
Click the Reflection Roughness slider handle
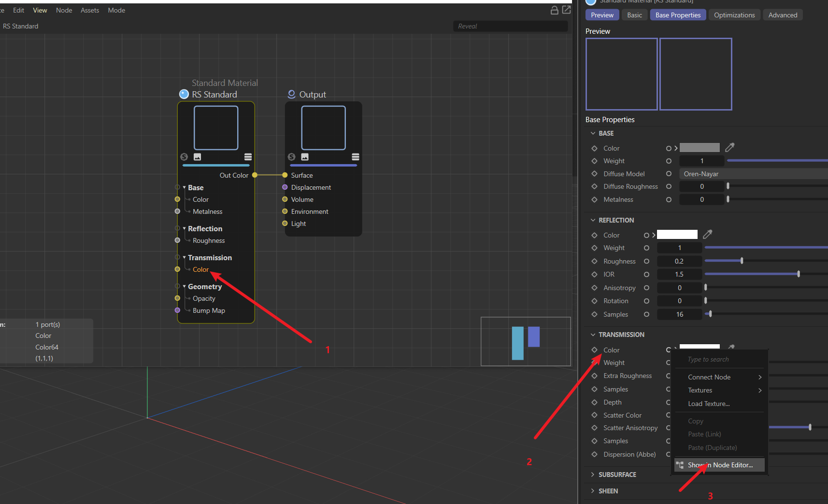(x=742, y=261)
